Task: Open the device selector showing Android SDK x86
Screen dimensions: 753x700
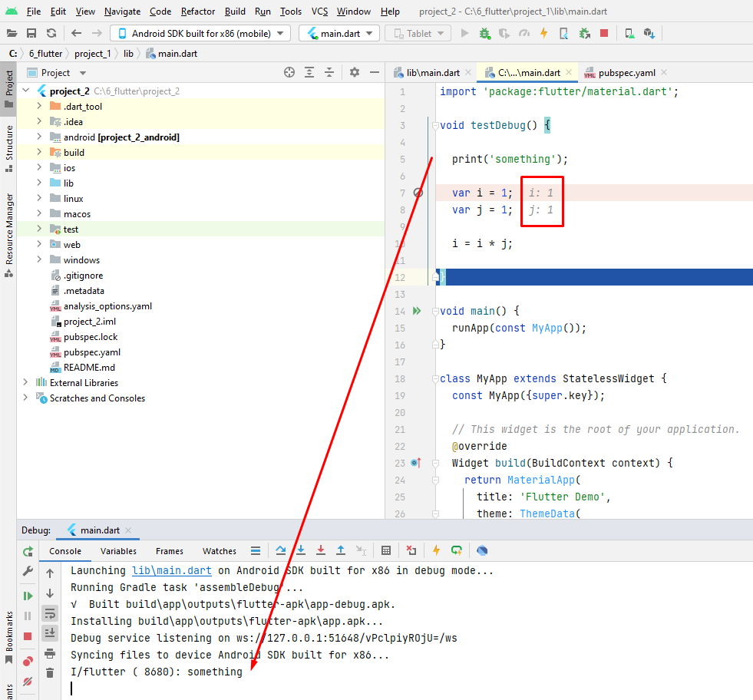Action: (x=200, y=33)
